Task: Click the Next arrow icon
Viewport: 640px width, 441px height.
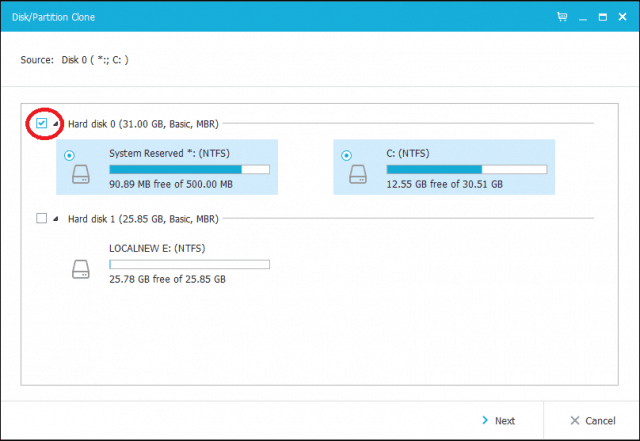Action: (485, 420)
